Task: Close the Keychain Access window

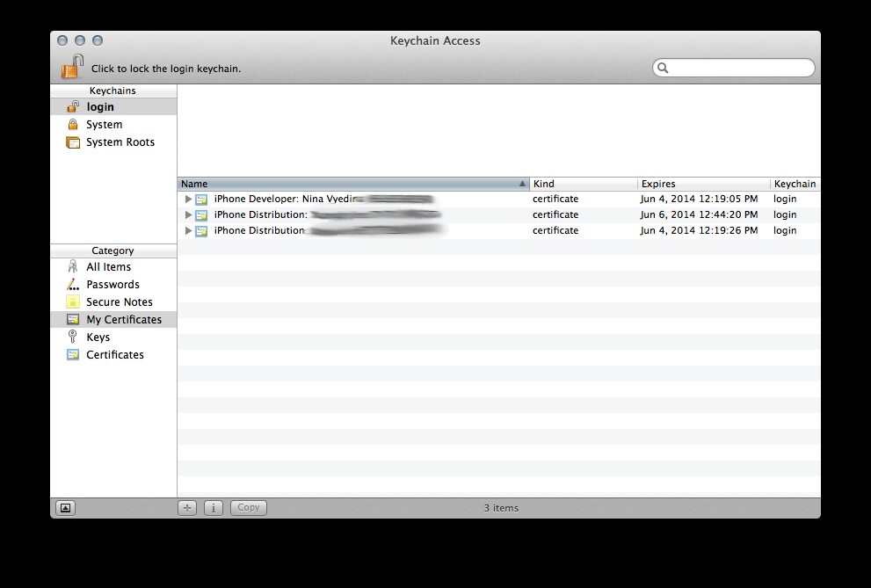Action: tap(62, 40)
